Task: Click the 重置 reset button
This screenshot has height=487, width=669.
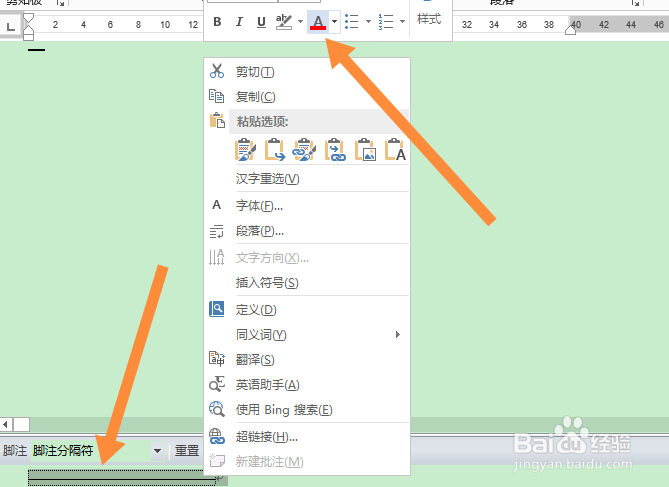Action: [x=187, y=451]
